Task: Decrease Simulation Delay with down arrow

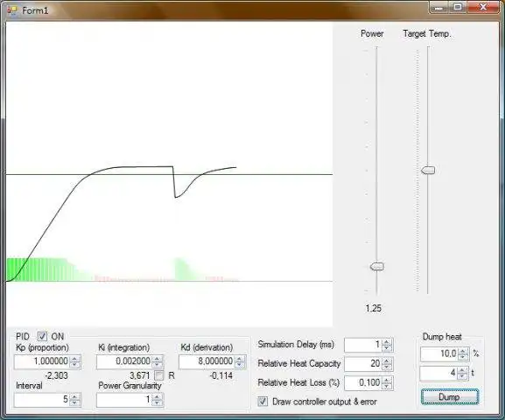Action: pyautogui.click(x=387, y=348)
